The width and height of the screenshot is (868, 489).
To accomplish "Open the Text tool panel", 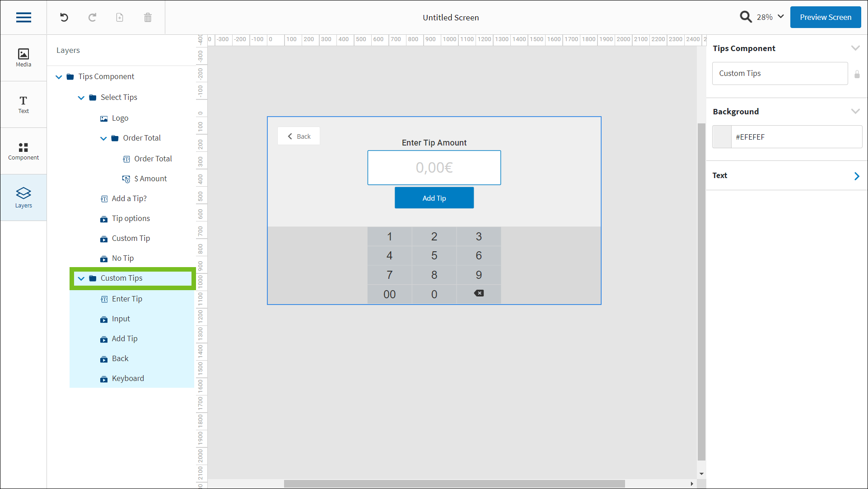I will [x=23, y=104].
